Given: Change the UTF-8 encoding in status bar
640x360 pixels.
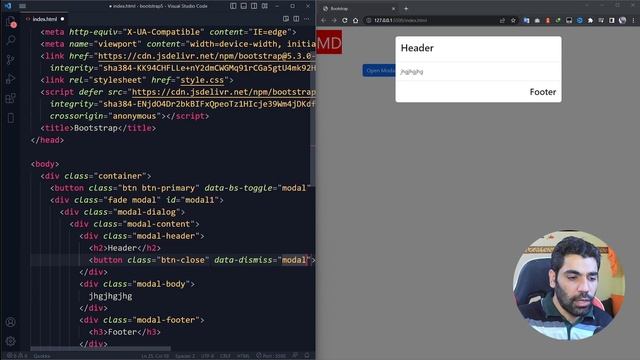Looking at the screenshot, I should pyautogui.click(x=207, y=356).
